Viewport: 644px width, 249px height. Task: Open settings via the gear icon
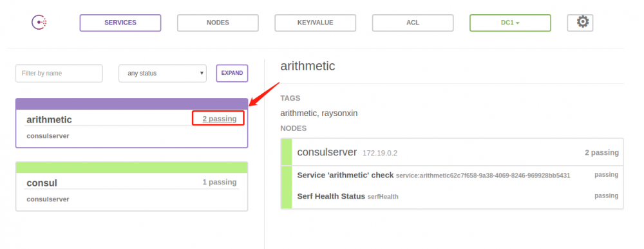580,23
